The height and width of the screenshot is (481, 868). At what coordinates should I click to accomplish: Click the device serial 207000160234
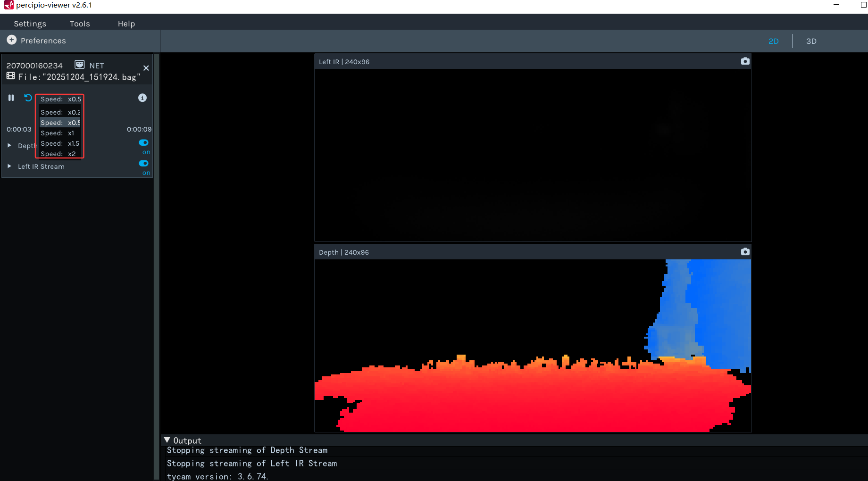[34, 66]
